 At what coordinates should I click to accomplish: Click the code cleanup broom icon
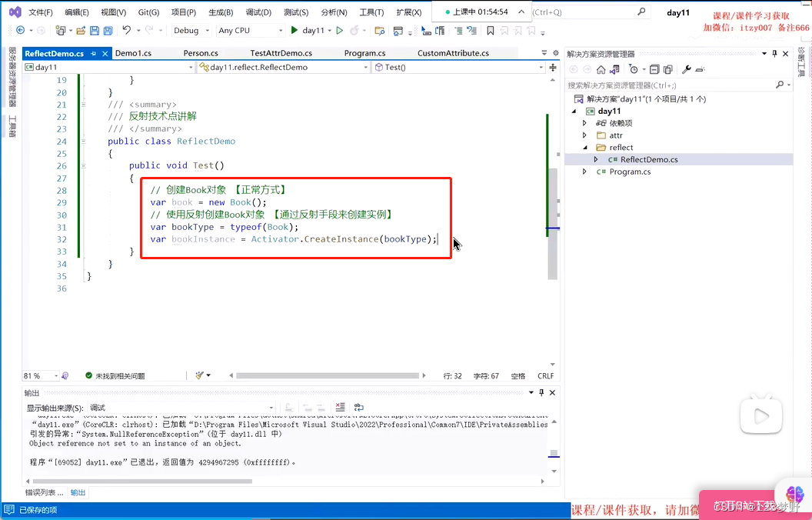click(x=200, y=375)
